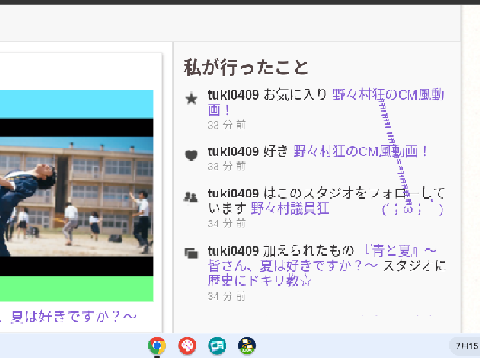Click username tuki0409 in the added-to-studio entry
This screenshot has height=360, width=480.
[233, 251]
